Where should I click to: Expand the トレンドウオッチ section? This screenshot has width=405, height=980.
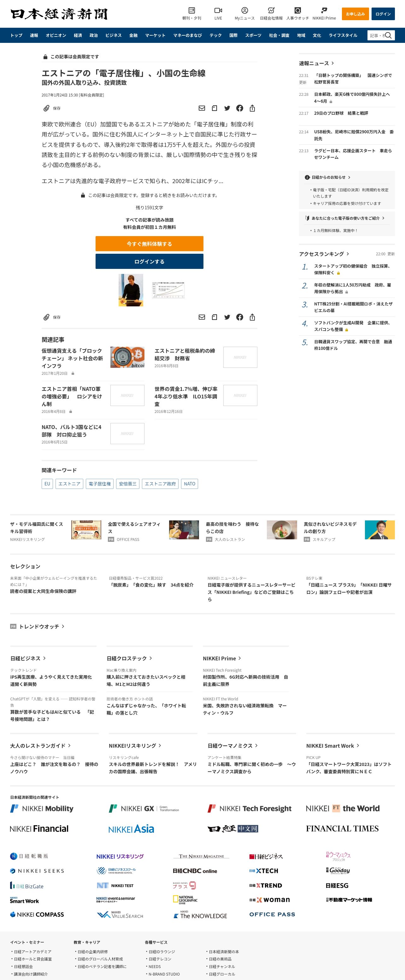(x=42, y=627)
